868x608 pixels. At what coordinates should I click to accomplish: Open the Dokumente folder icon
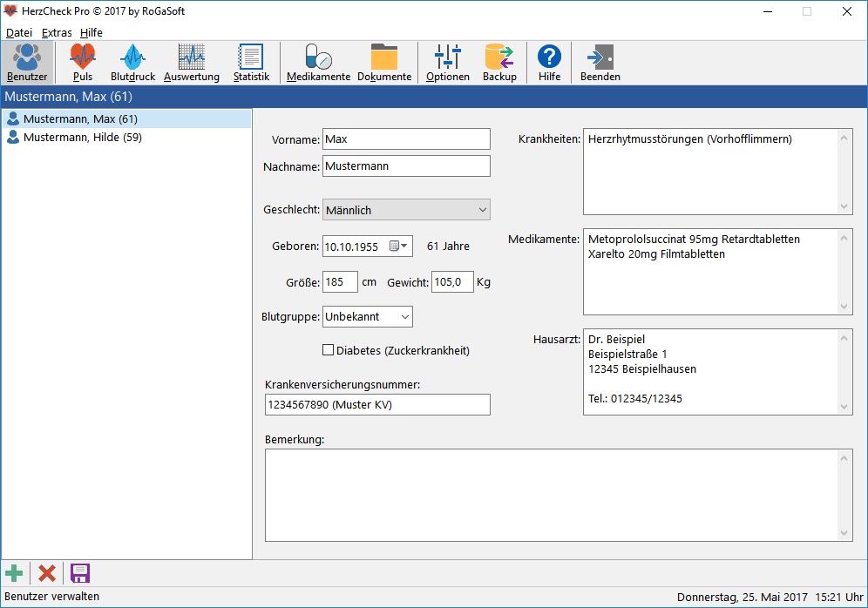click(x=384, y=63)
